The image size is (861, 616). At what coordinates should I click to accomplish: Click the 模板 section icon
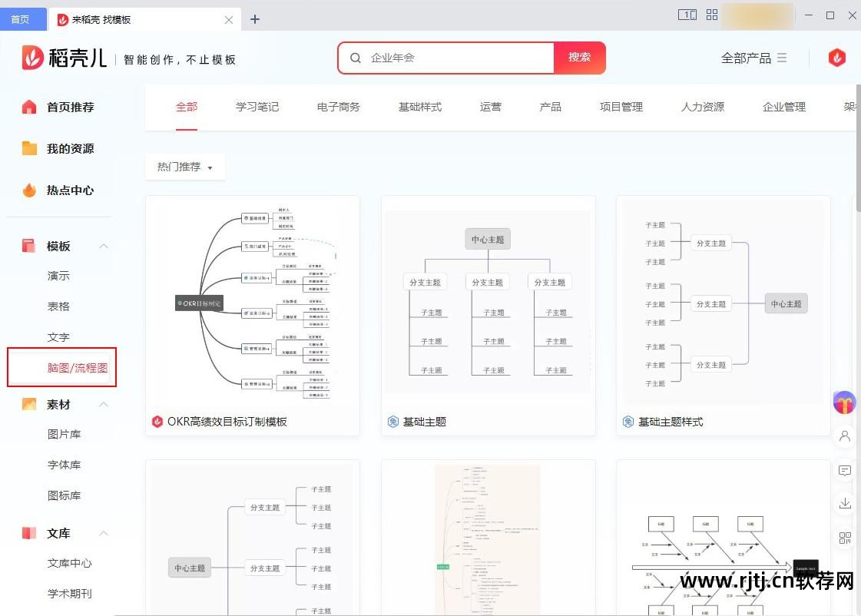click(28, 246)
